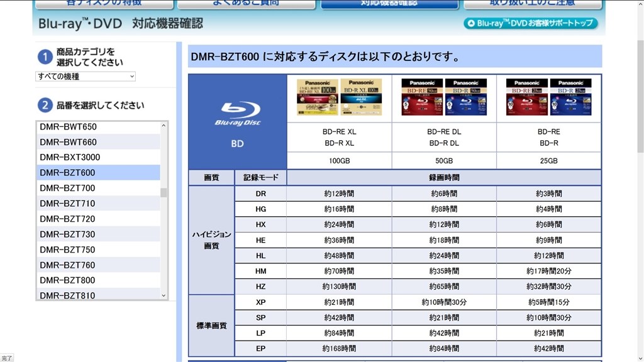This screenshot has width=644, height=362.
Task: Choose DMR-BZT720 from the list
Action: [98, 219]
